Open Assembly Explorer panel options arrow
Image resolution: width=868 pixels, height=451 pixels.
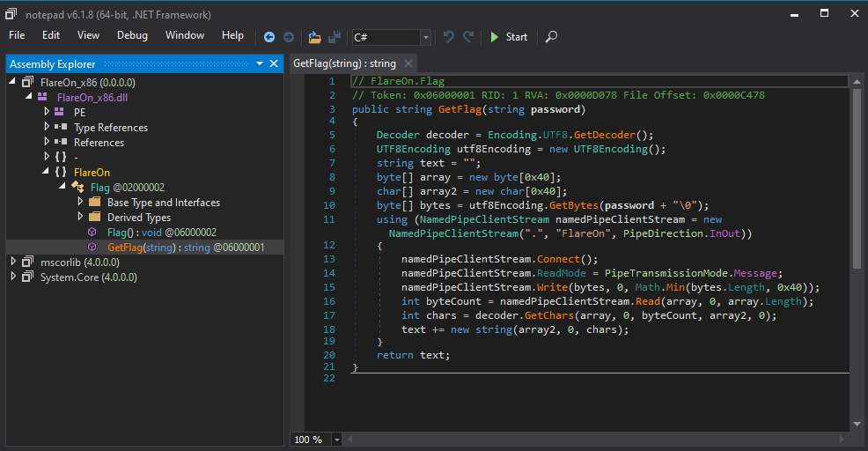259,63
